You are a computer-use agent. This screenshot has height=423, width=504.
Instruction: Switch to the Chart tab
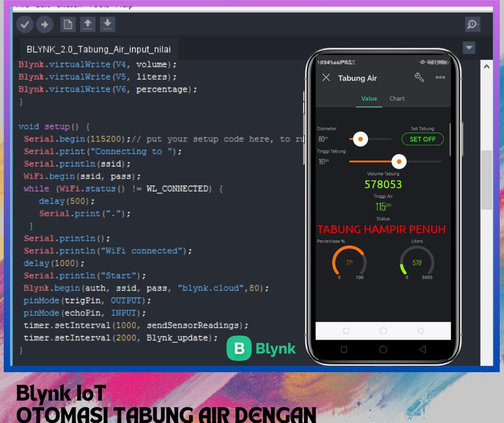(x=397, y=99)
